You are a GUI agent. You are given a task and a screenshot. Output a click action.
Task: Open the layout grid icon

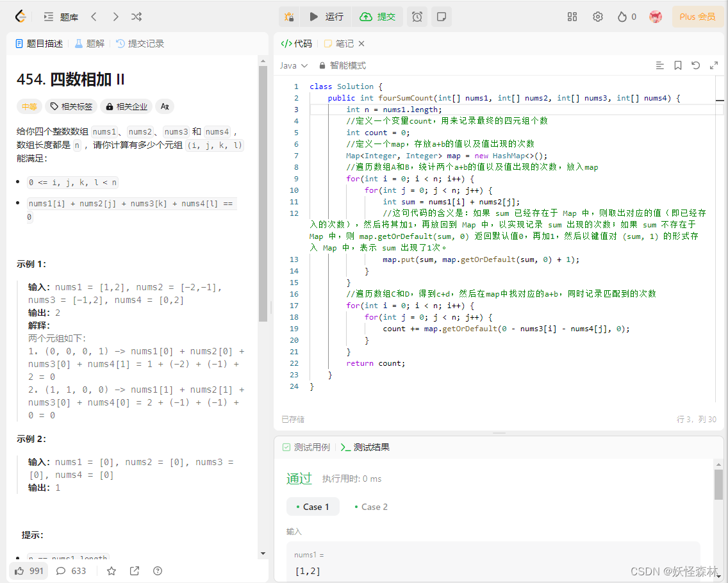(572, 17)
